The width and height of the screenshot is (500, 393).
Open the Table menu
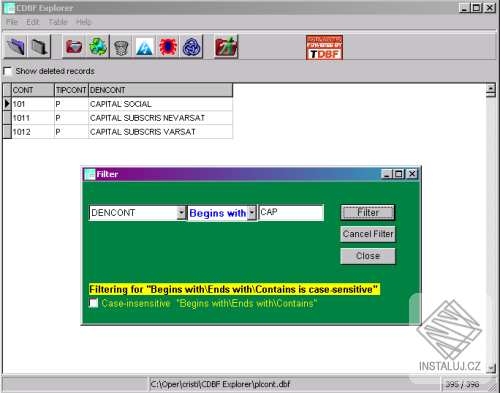click(x=58, y=22)
